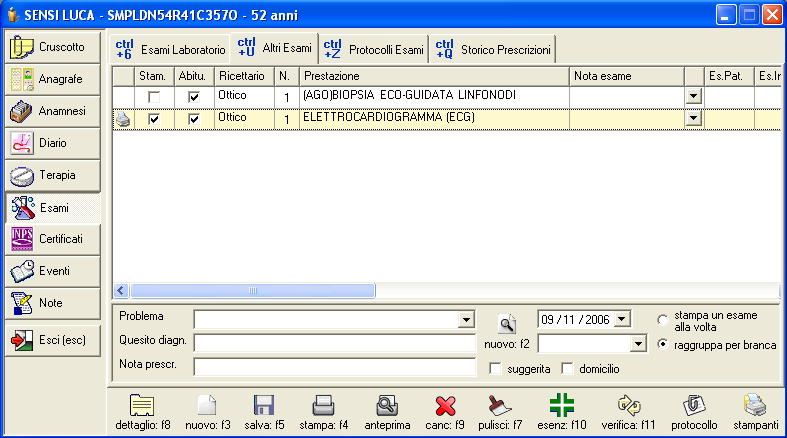The height and width of the screenshot is (438, 787).
Task: Enable the suggerita checkbox
Action: [496, 369]
